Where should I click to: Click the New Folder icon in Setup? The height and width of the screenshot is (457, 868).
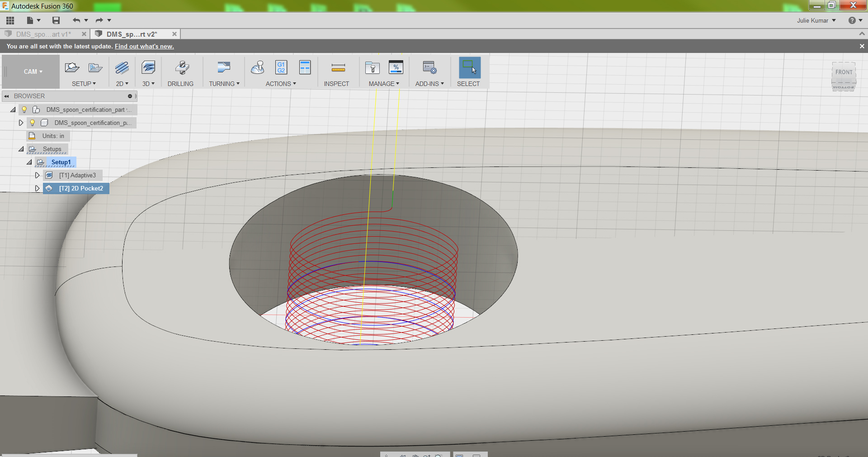tap(95, 68)
